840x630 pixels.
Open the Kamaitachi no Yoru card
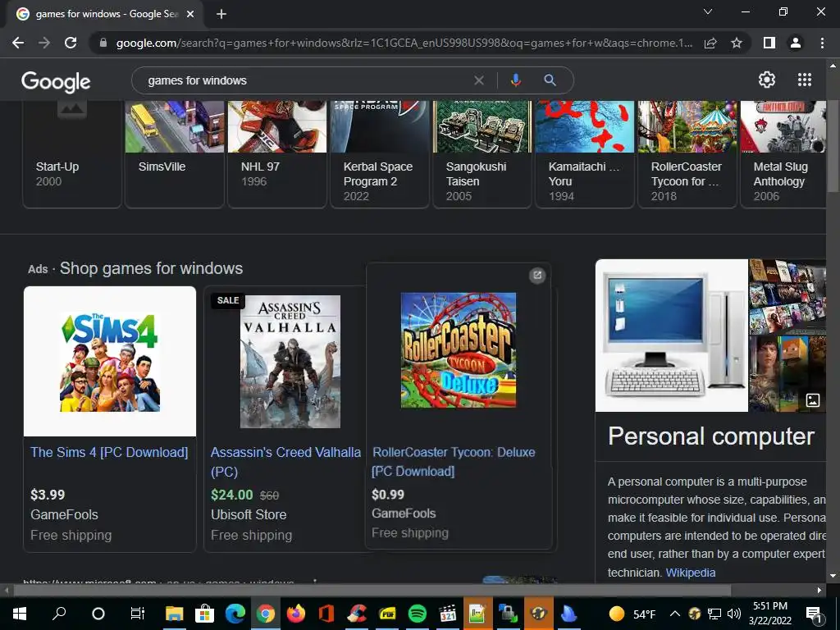585,154
